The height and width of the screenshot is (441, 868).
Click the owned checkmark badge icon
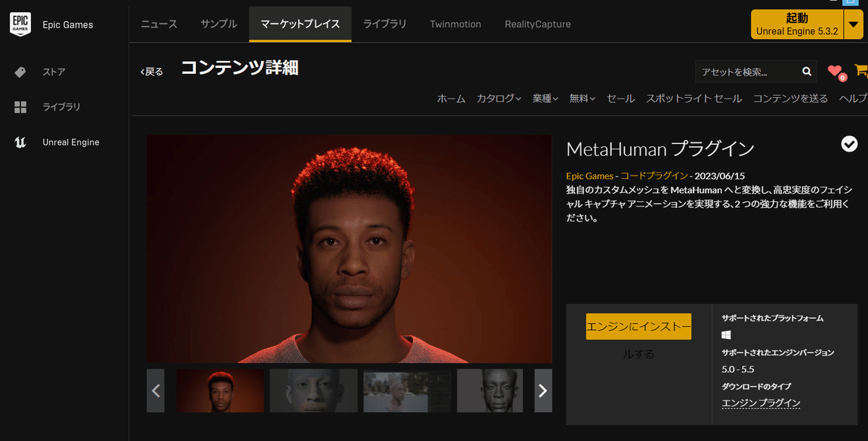(x=849, y=144)
